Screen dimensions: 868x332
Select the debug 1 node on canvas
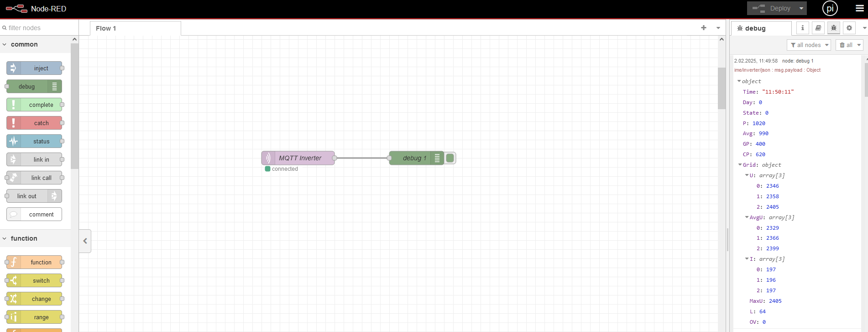click(x=416, y=158)
